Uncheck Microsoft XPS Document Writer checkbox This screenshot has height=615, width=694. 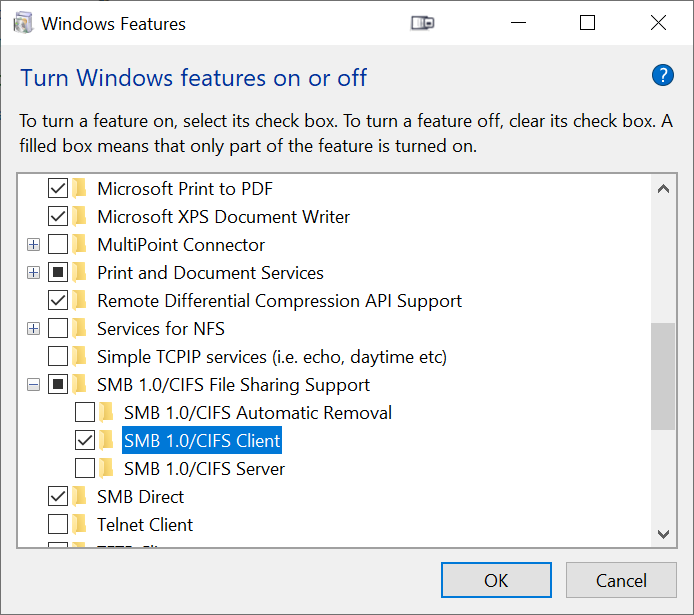[58, 216]
